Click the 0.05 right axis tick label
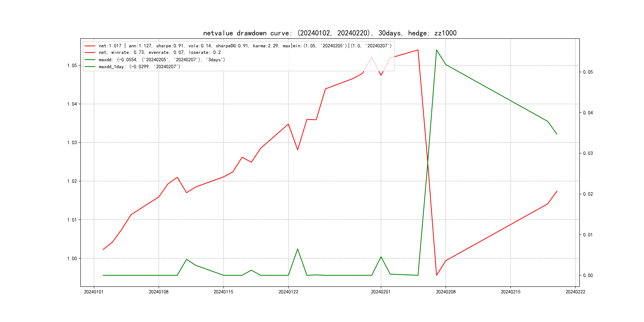The image size is (644, 322). point(588,72)
